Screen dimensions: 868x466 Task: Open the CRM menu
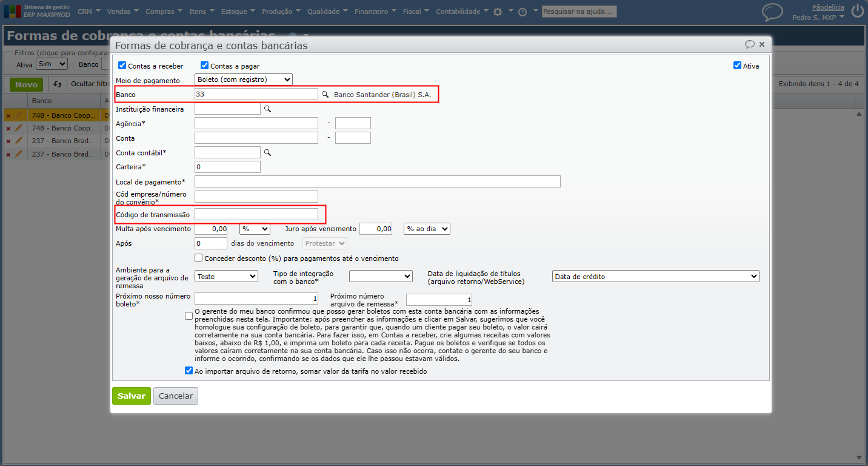pyautogui.click(x=89, y=12)
